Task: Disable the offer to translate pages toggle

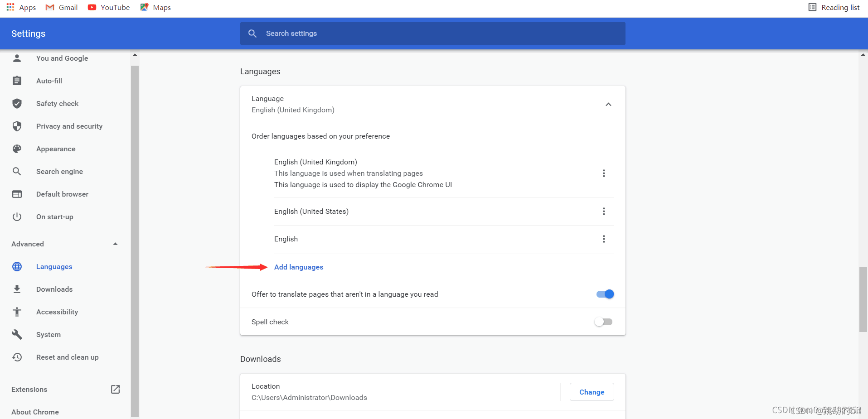Action: tap(605, 294)
